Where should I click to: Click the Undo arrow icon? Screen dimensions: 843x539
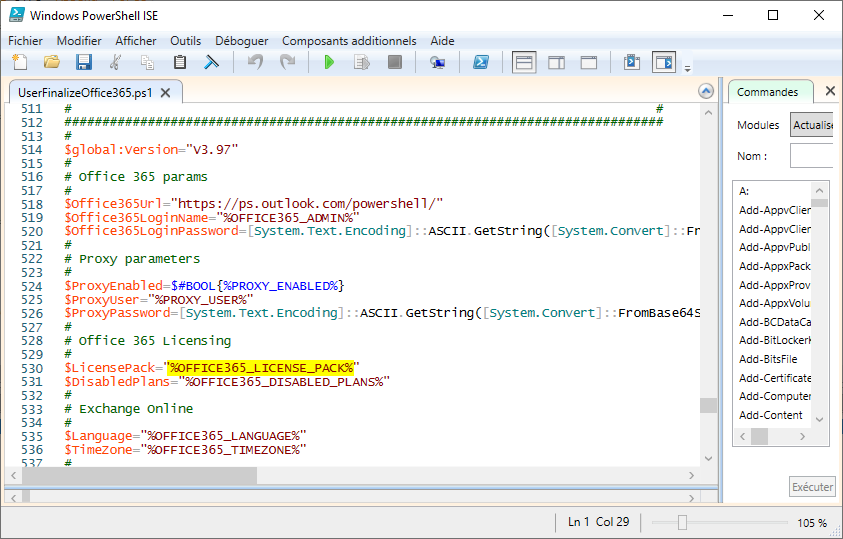255,62
